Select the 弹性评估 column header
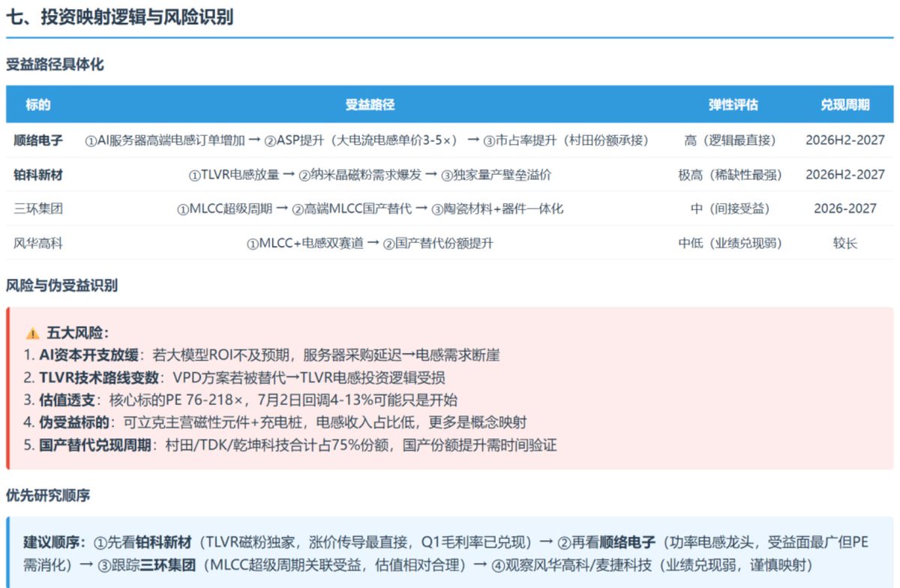900x588 pixels. 733,105
